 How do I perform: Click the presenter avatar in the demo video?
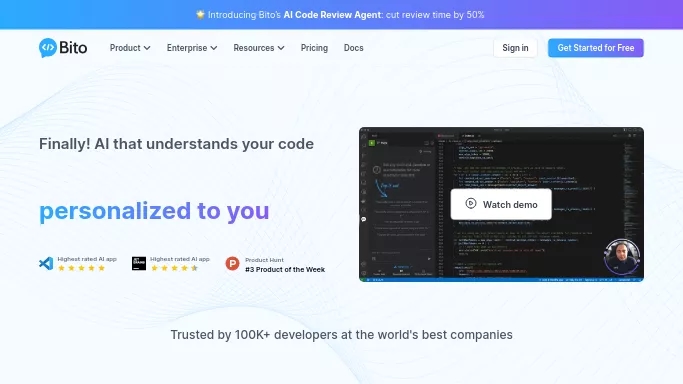[622, 256]
